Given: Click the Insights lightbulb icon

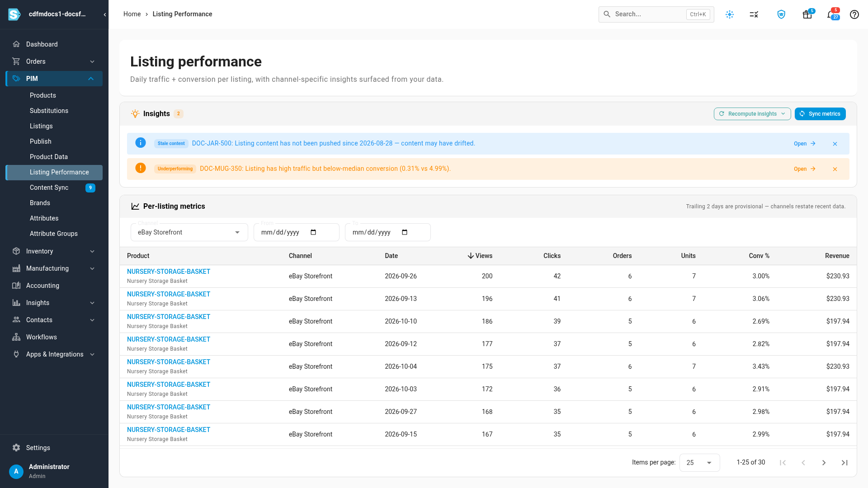Looking at the screenshot, I should [135, 114].
